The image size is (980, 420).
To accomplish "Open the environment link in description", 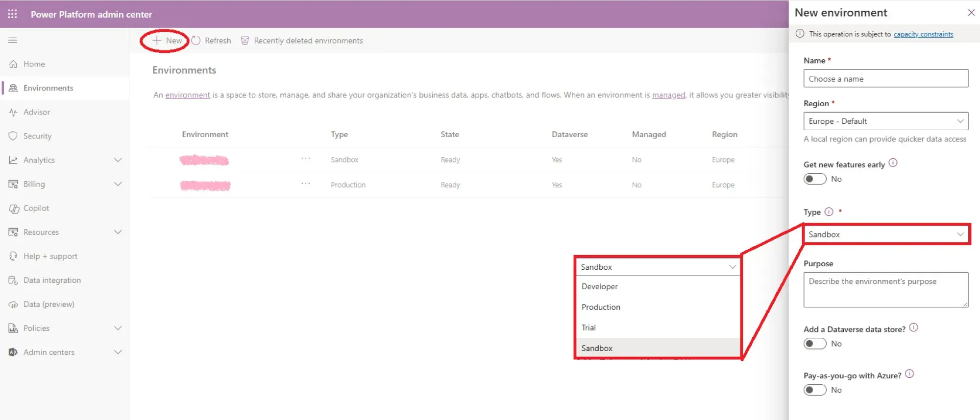I will tap(188, 95).
